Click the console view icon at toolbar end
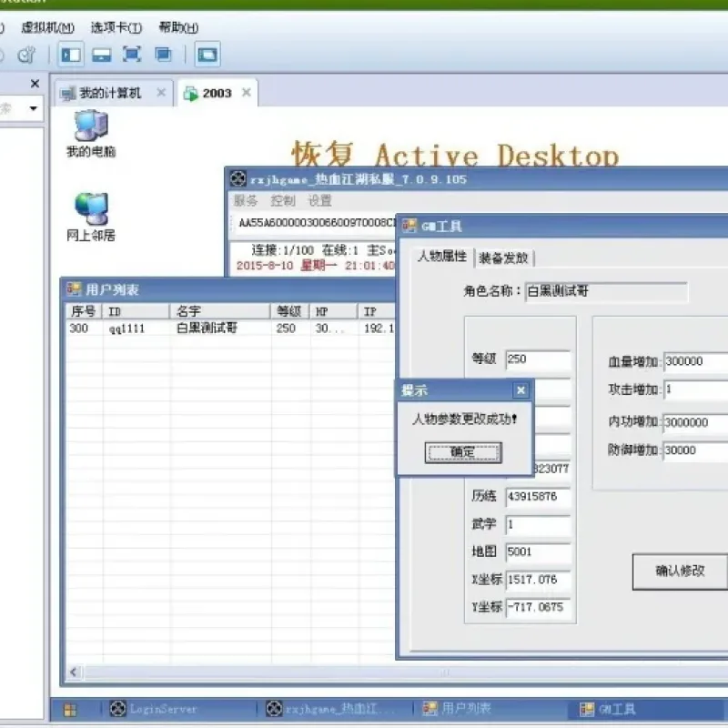Viewport: 728px width, 728px height. click(207, 55)
